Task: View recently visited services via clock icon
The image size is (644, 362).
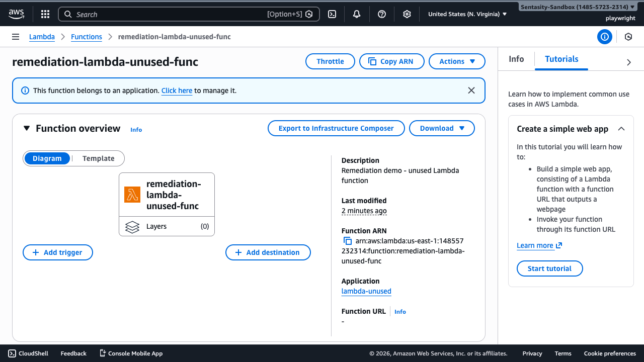Action: pos(628,37)
